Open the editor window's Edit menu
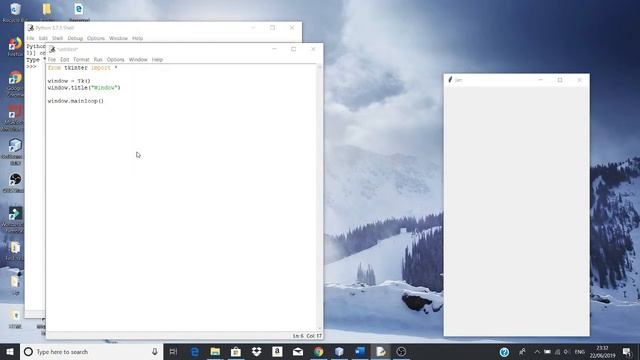Image resolution: width=640 pixels, height=360 pixels. pos(64,60)
